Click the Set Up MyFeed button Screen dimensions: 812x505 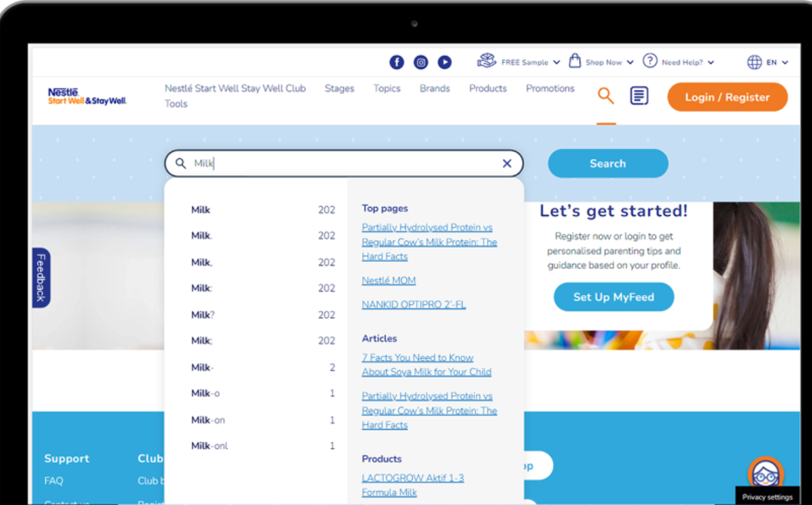[x=614, y=297]
